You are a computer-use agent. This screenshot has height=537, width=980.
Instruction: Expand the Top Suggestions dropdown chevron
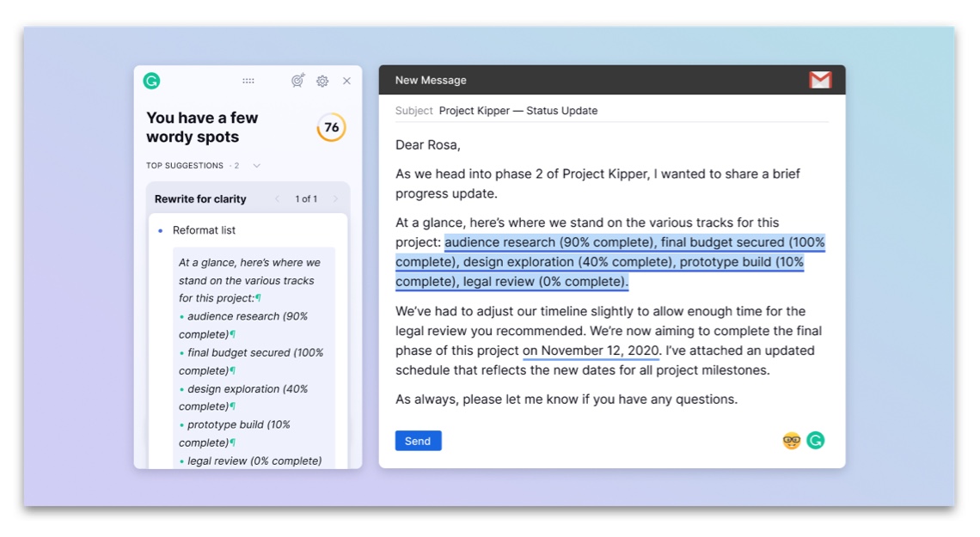click(x=256, y=166)
